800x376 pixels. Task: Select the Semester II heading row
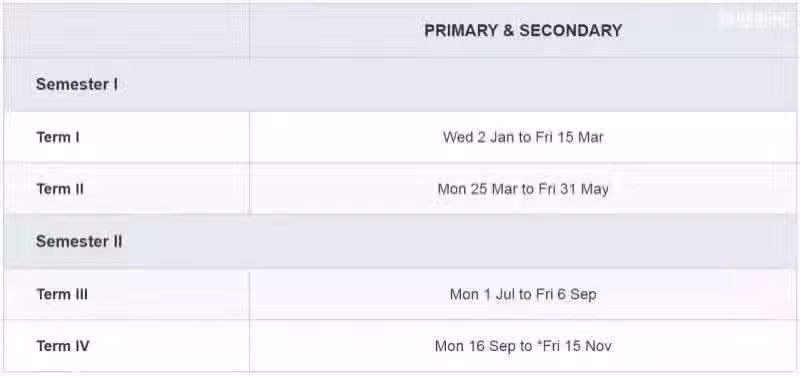[x=400, y=242]
